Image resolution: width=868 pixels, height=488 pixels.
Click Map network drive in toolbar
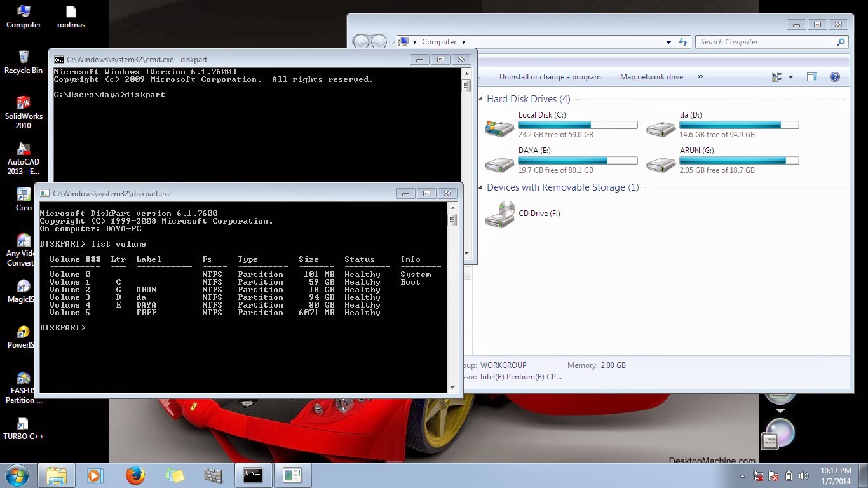pyautogui.click(x=651, y=77)
